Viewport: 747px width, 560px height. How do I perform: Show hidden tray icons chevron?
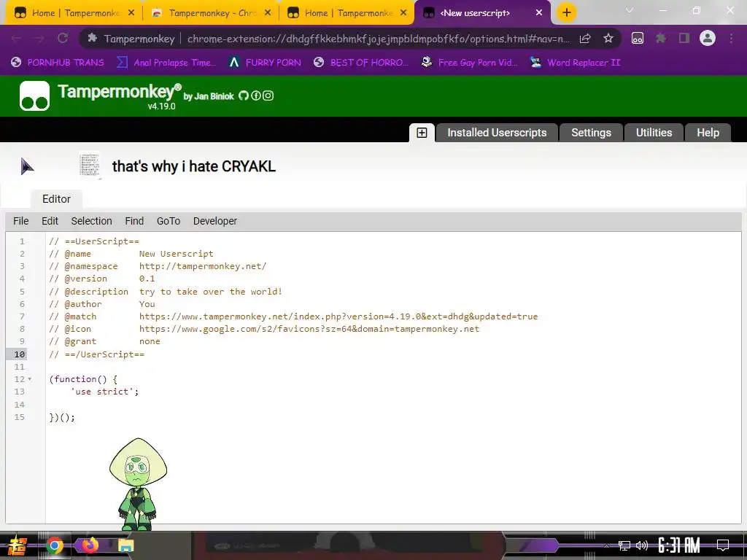click(606, 545)
